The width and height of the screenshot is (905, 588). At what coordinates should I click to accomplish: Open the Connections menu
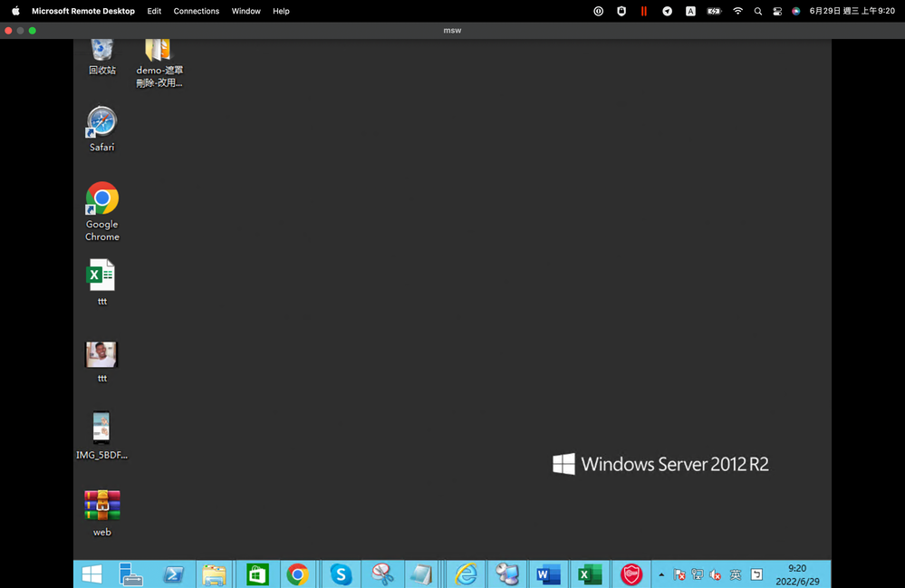[x=197, y=11]
